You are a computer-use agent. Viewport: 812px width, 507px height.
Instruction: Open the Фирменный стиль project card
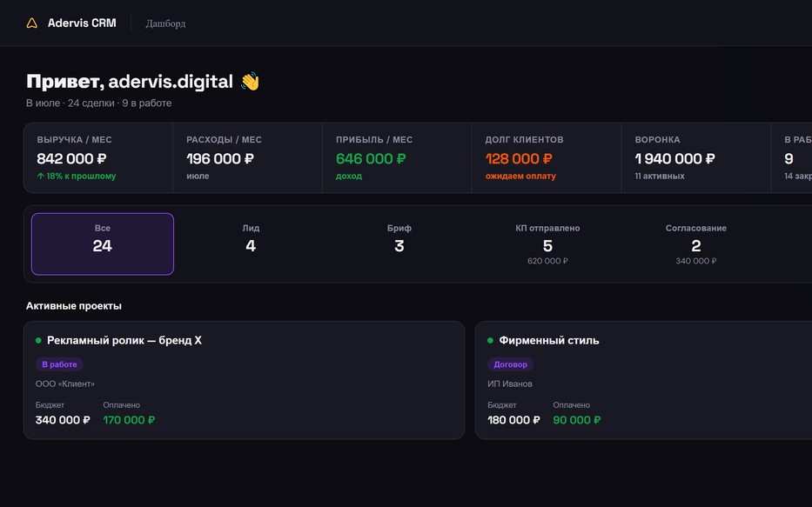(x=644, y=380)
